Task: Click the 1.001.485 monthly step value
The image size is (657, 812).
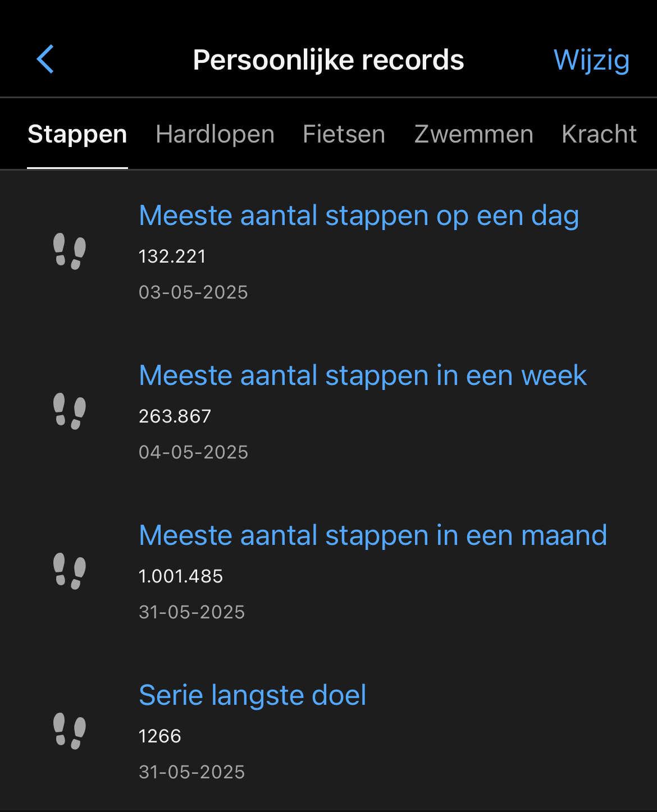Action: point(181,576)
